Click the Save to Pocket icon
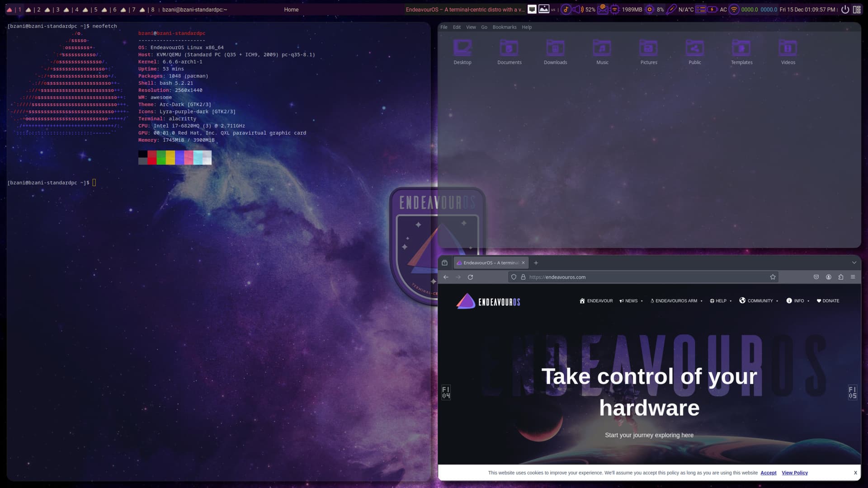This screenshot has width=868, height=488. 816,277
